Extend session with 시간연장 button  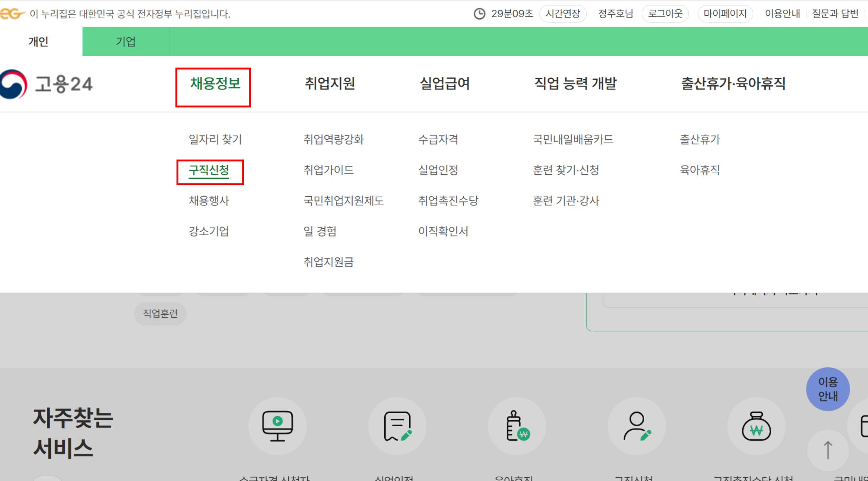(x=562, y=14)
